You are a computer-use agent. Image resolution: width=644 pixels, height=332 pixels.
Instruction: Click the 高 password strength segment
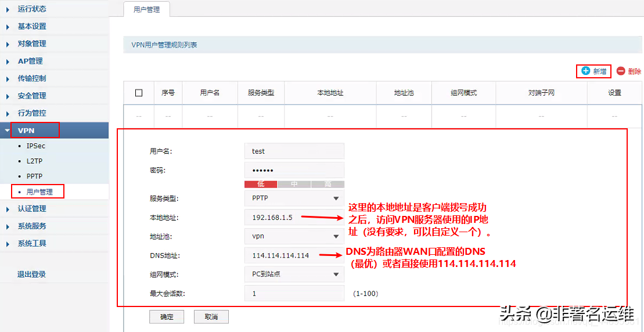pos(328,184)
